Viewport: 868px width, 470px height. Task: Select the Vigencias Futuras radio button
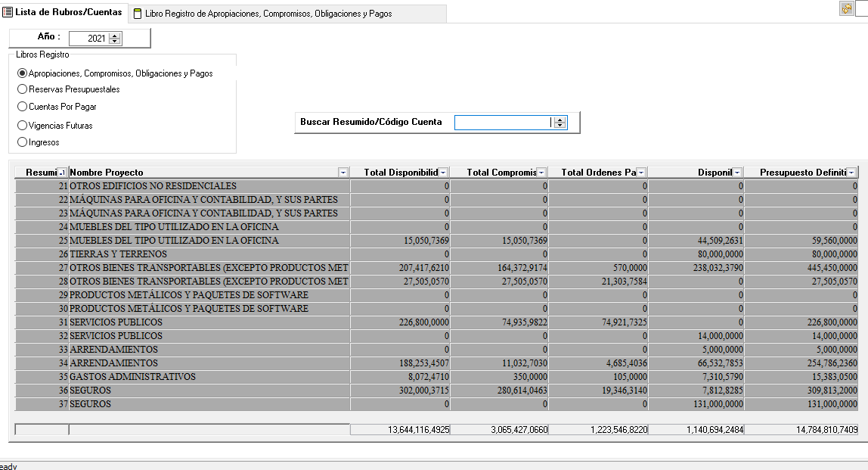coord(22,126)
